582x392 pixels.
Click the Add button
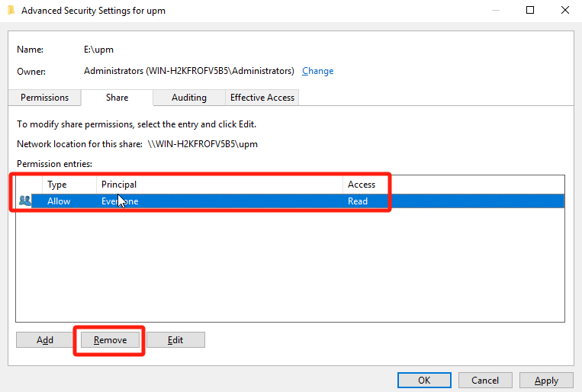tap(45, 340)
